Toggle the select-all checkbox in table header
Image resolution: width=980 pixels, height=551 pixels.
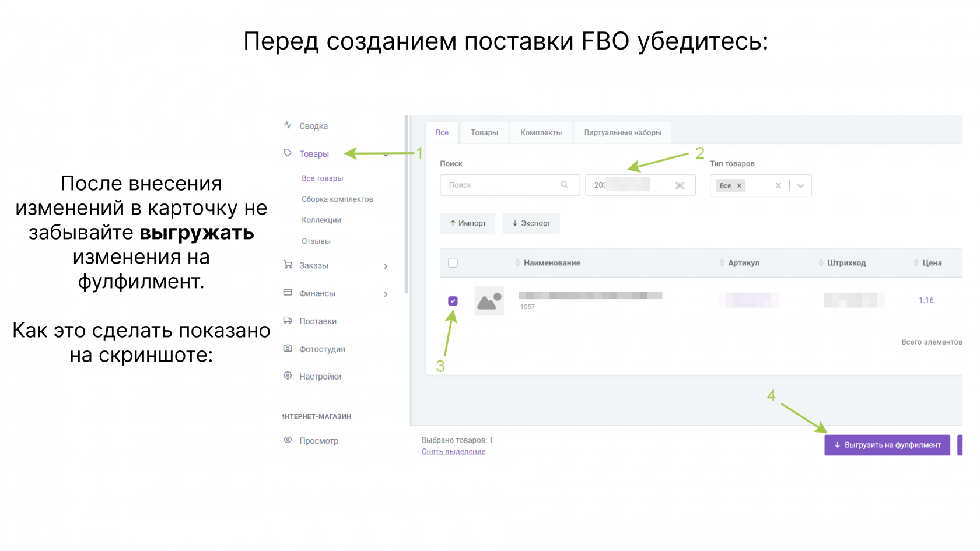[453, 263]
